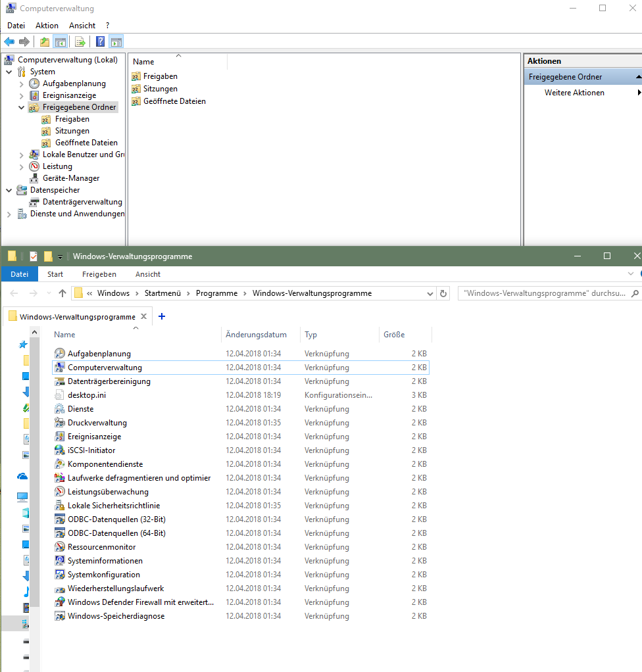Screen dimensions: 642x672
Task: Open the blue Datei tab in Explorer
Action: point(19,274)
